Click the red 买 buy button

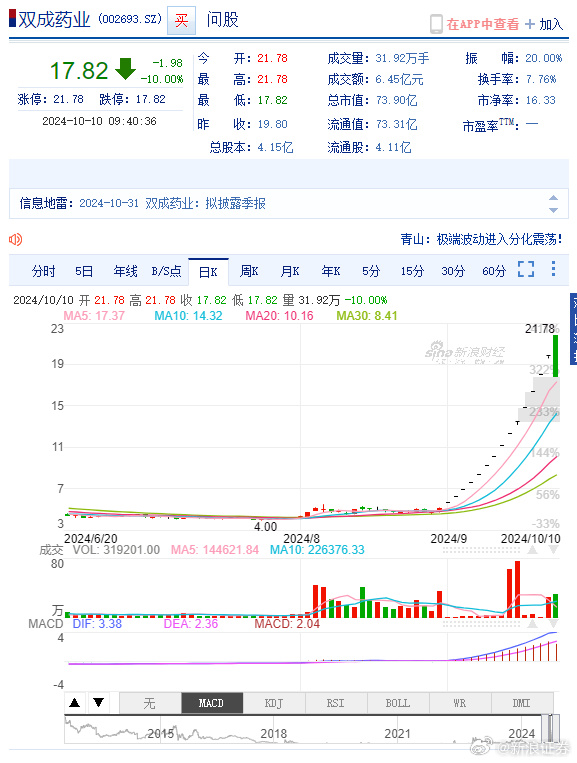coord(181,20)
